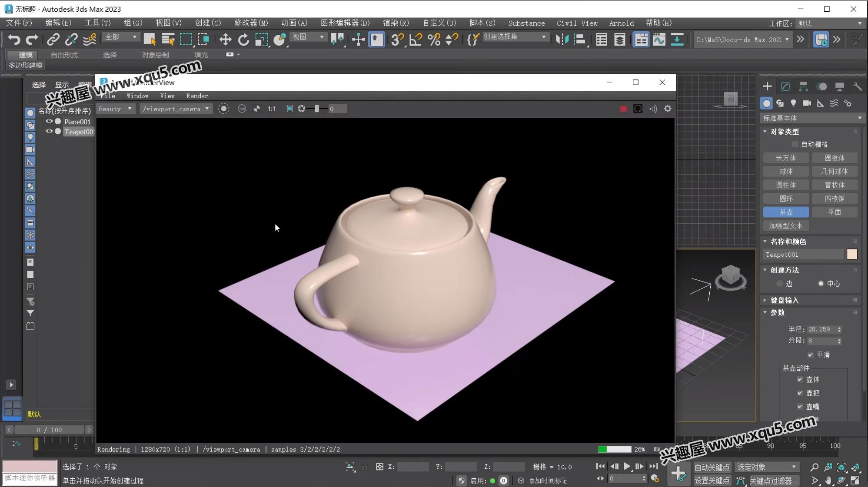Open the Display panel icon
This screenshot has height=487, width=868.
coord(839,86)
